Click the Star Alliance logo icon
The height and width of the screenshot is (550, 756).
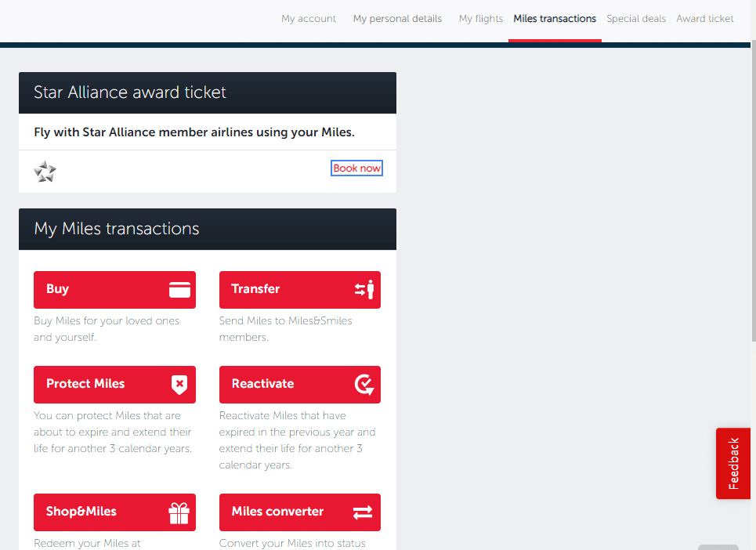pyautogui.click(x=45, y=172)
